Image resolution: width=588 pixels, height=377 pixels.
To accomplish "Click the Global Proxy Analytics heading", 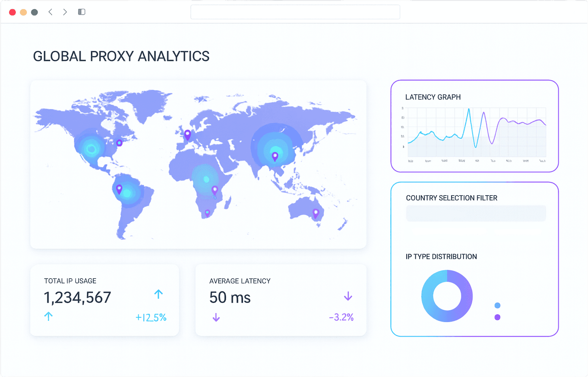I will [x=121, y=56].
